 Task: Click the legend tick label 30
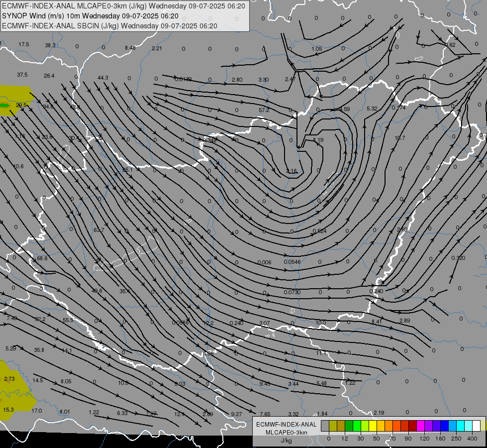click(360, 439)
